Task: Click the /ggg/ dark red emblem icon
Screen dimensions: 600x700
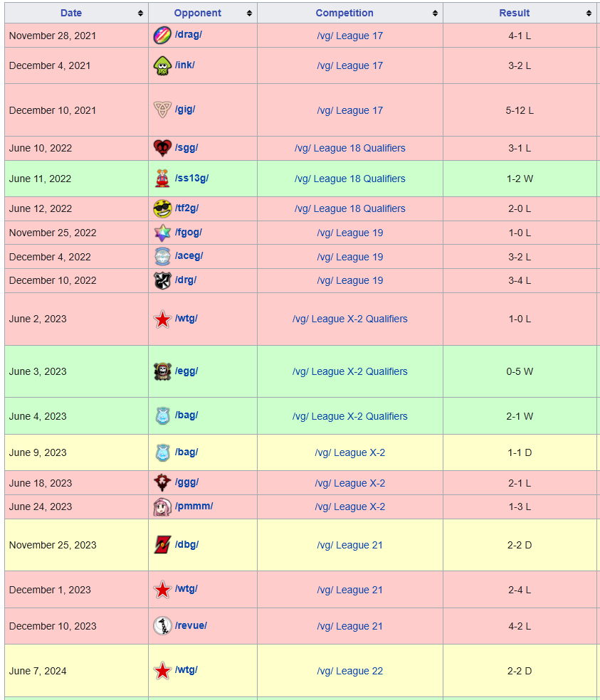Action: click(162, 482)
